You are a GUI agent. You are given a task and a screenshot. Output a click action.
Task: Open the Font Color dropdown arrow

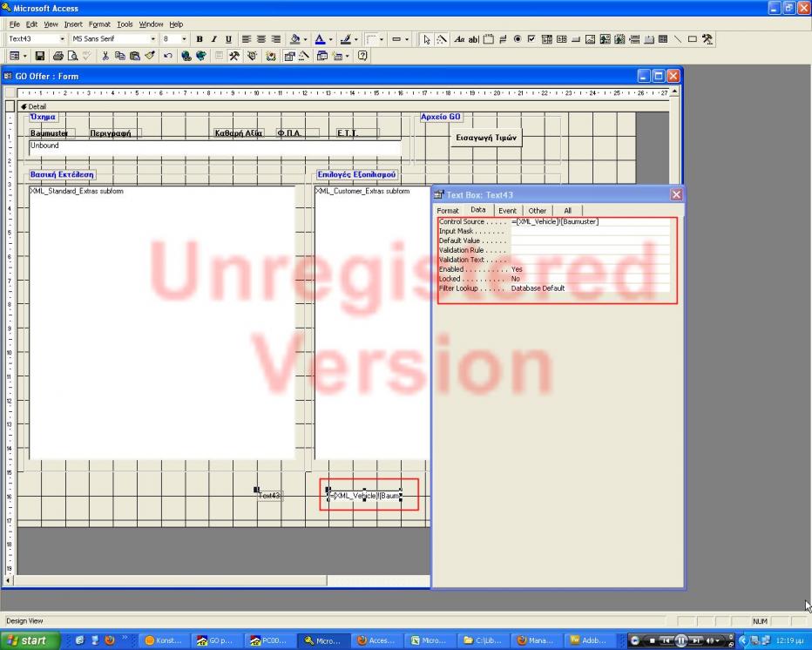tap(330, 39)
